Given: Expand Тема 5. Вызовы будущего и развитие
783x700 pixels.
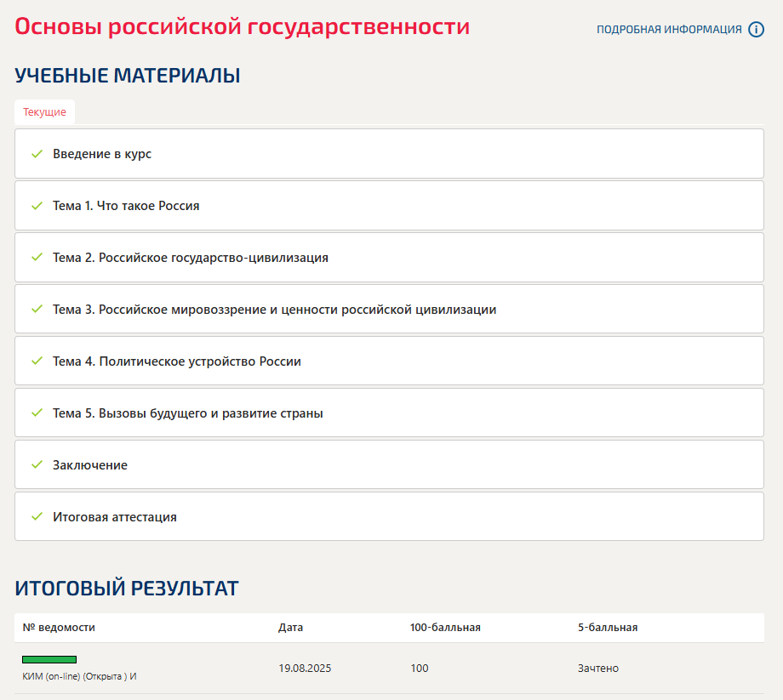Looking at the screenshot, I should (x=390, y=413).
